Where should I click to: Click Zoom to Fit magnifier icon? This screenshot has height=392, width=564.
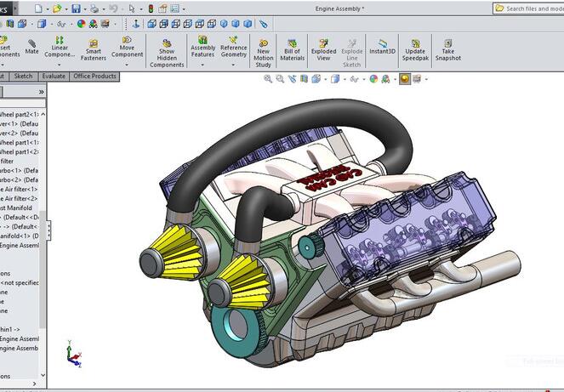(x=268, y=79)
